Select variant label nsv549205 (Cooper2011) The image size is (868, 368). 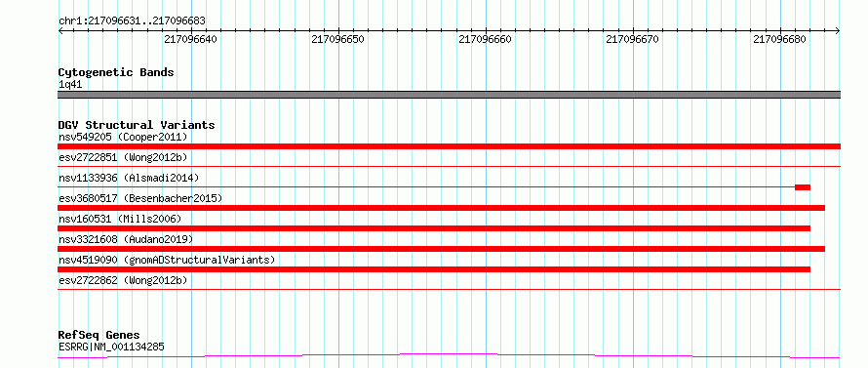tap(123, 137)
